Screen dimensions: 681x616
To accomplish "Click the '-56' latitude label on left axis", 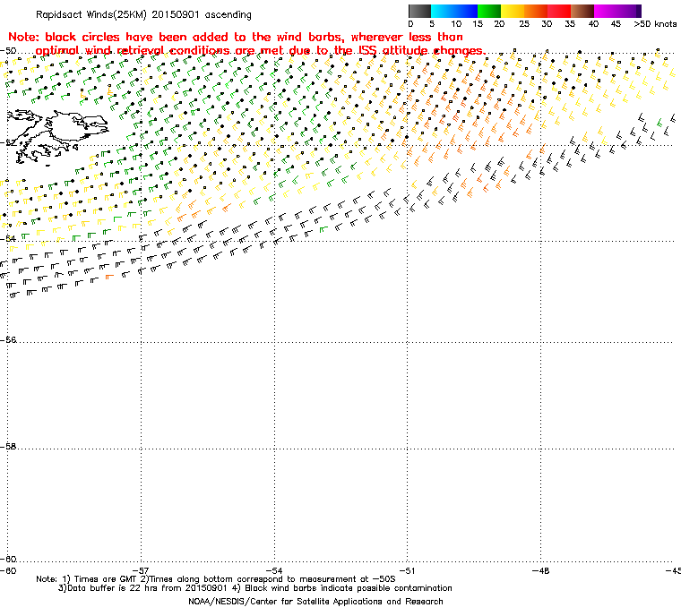I will 8,340.
